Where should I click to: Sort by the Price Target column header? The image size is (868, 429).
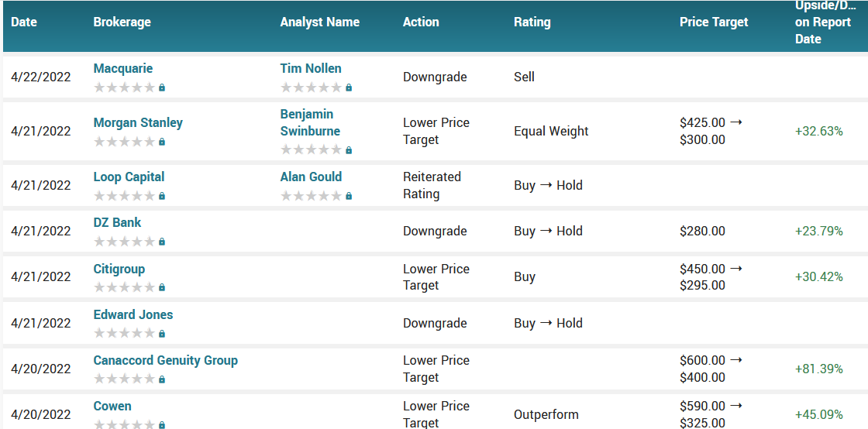[x=714, y=22]
